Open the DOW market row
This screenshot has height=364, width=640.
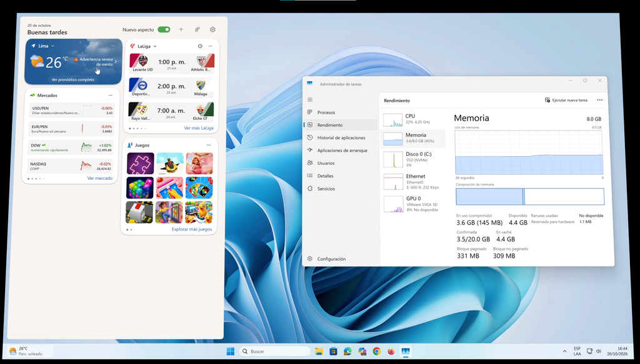coord(71,147)
